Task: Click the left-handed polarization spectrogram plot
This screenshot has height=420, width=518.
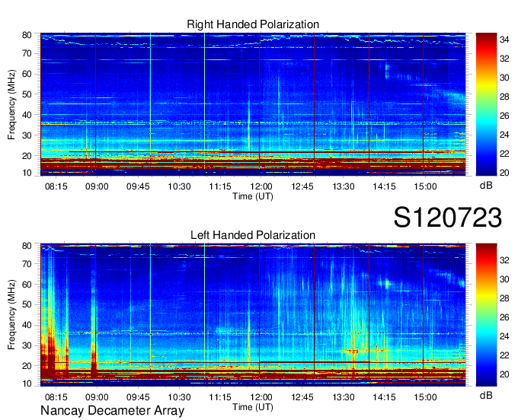Action: pos(253,315)
